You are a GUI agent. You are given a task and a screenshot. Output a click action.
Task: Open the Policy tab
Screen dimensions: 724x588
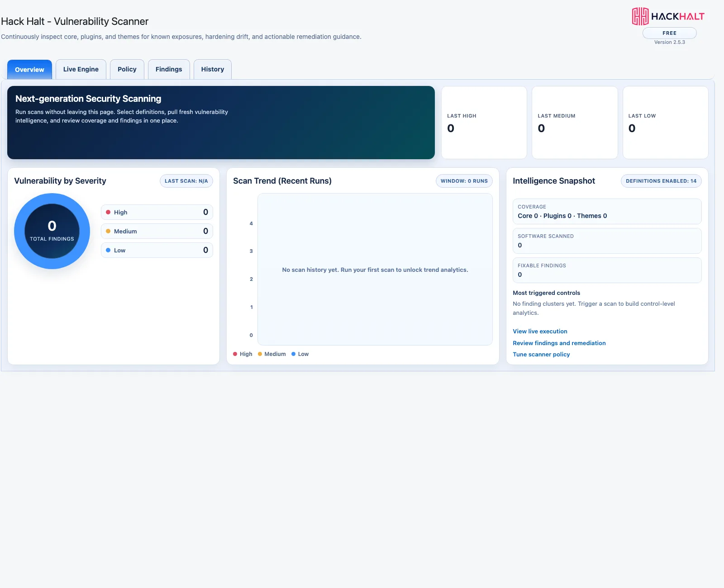coord(127,69)
